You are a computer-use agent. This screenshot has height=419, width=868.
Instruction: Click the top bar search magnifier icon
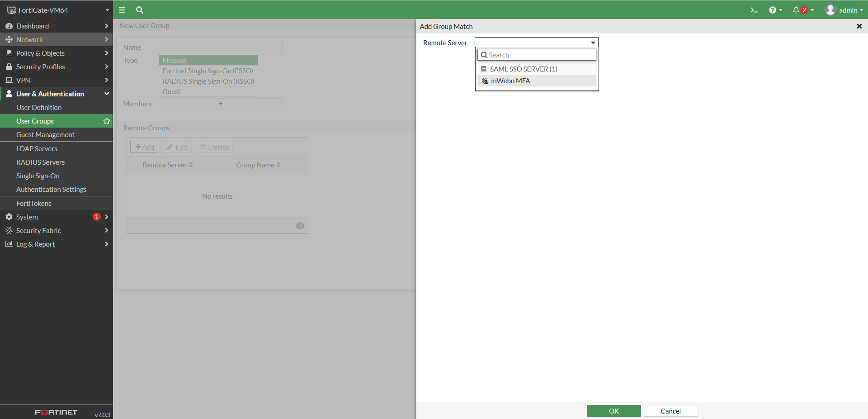tap(139, 10)
